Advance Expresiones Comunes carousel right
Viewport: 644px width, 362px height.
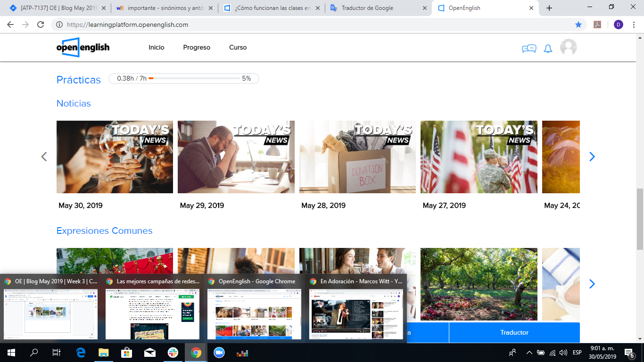pos(592,284)
